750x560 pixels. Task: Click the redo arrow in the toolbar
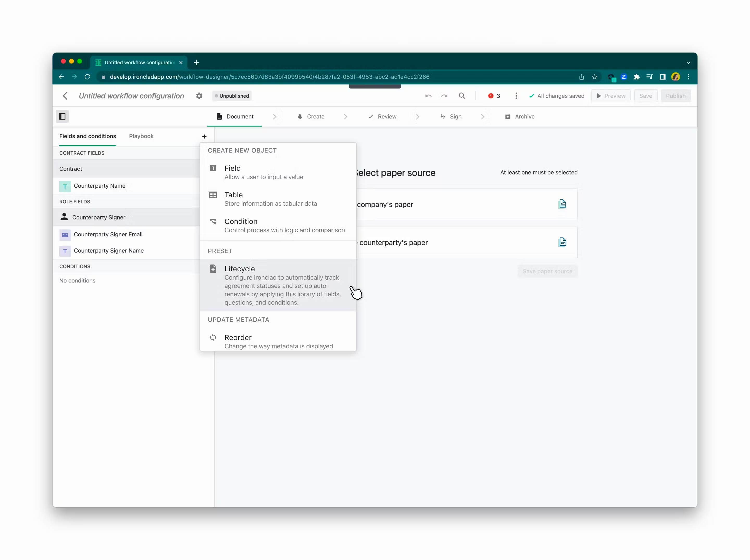(x=444, y=96)
